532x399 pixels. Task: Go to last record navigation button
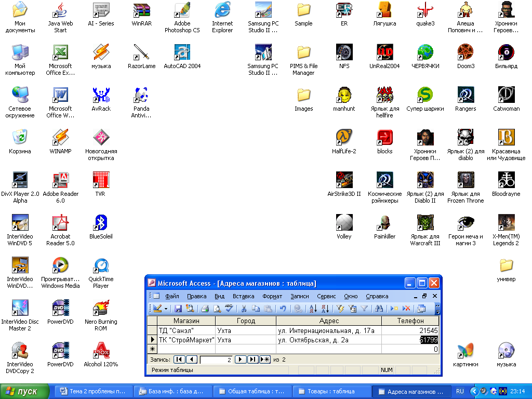point(253,360)
